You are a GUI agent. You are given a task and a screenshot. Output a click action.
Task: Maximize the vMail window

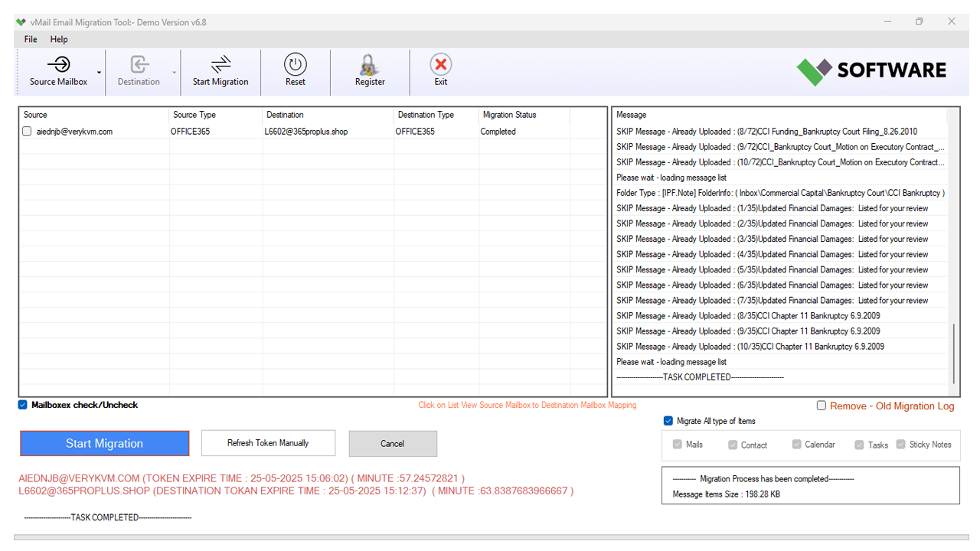point(919,22)
